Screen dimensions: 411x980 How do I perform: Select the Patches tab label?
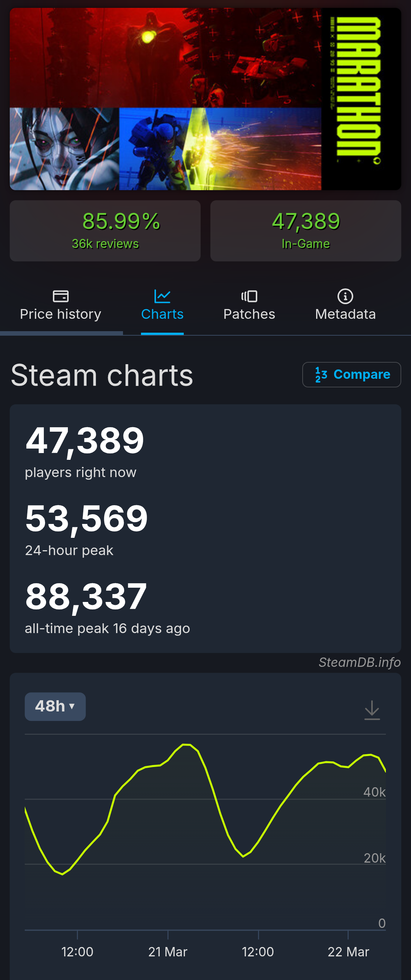(249, 314)
